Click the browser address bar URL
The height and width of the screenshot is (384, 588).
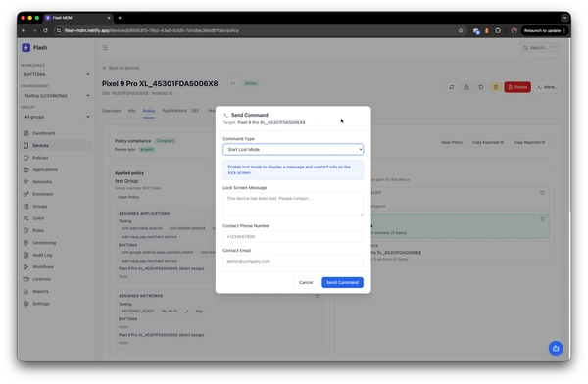tap(152, 30)
